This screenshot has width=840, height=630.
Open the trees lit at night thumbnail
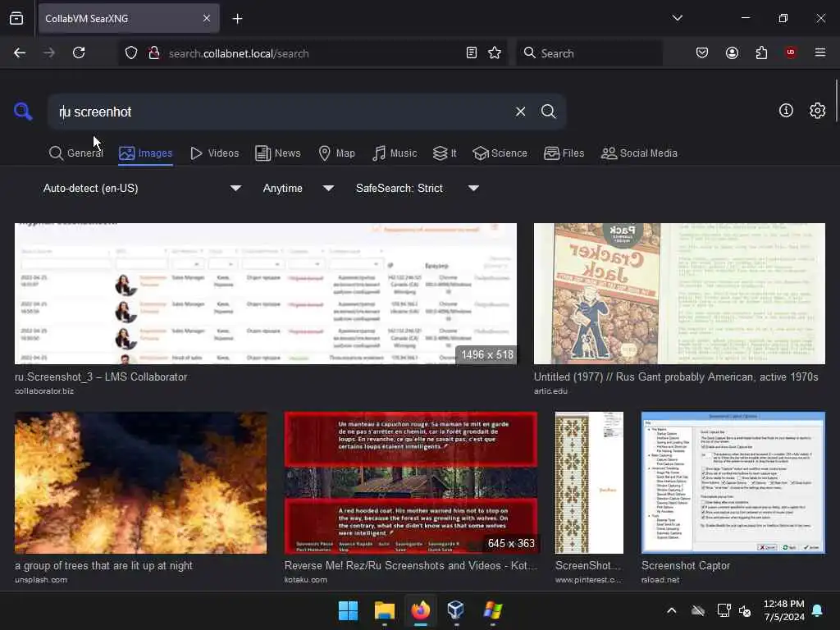coord(141,482)
